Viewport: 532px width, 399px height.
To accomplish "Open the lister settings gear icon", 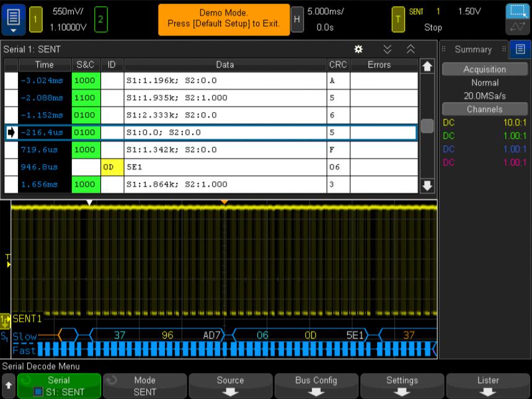I will [x=358, y=49].
